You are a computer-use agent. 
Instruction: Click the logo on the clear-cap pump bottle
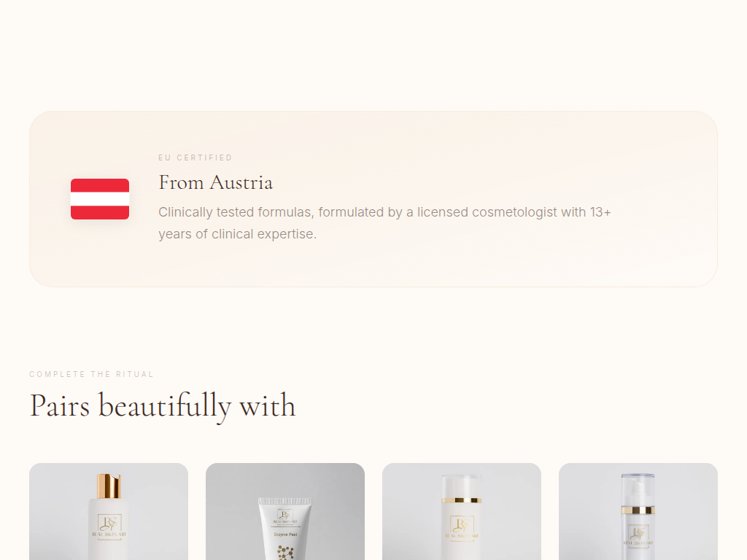[x=638, y=535]
